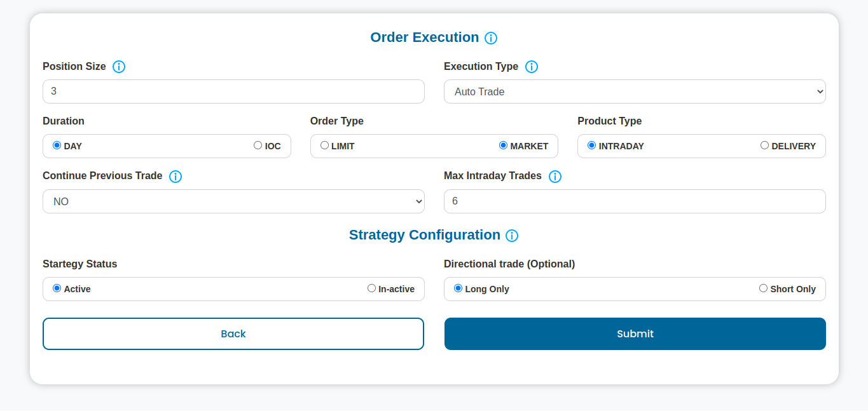Set strategy status to Active
The width and height of the screenshot is (868, 411).
pyautogui.click(x=57, y=288)
